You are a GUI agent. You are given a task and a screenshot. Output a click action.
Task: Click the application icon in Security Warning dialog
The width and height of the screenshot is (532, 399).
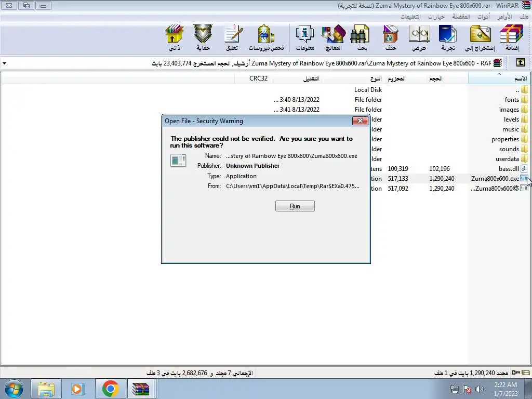click(x=178, y=160)
